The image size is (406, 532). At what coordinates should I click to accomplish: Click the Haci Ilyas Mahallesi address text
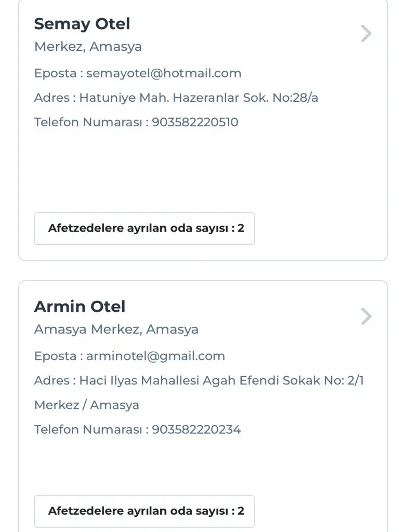click(x=221, y=380)
